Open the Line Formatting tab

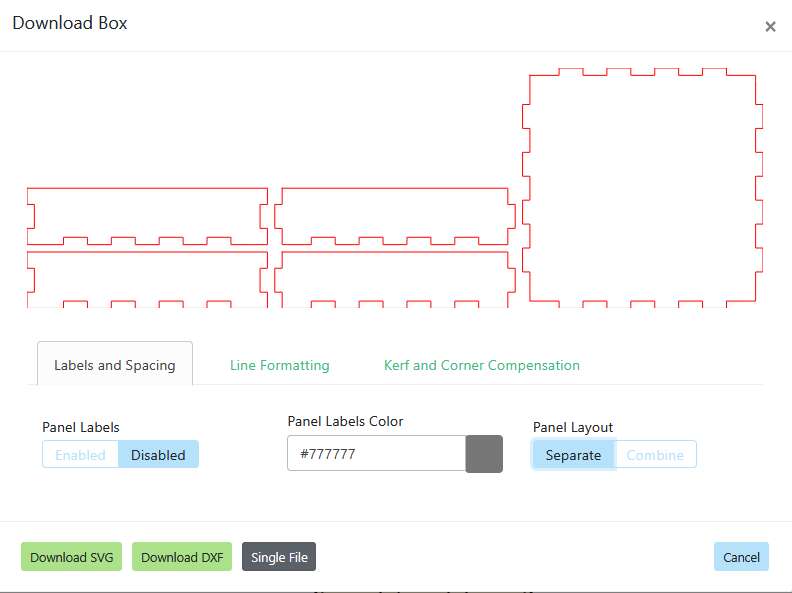pos(279,365)
